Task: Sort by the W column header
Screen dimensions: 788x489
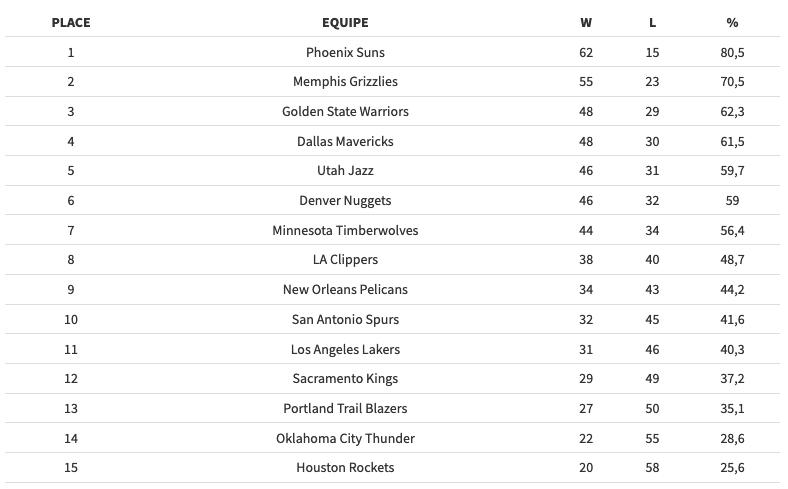Action: tap(586, 22)
